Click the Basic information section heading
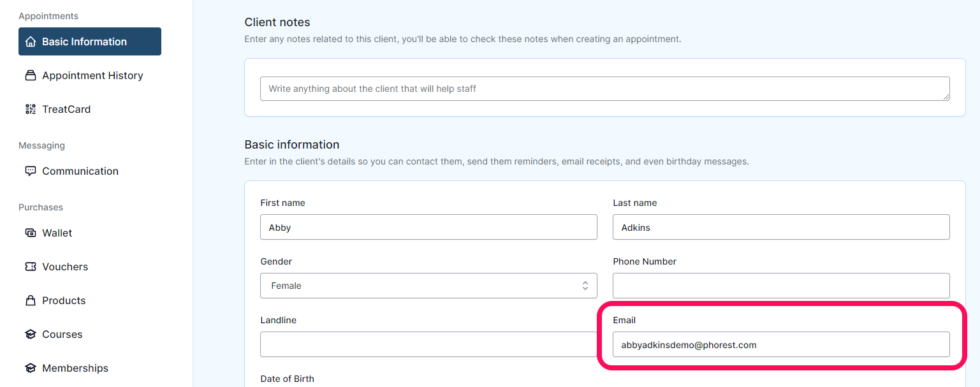This screenshot has height=387, width=980. coord(292,145)
